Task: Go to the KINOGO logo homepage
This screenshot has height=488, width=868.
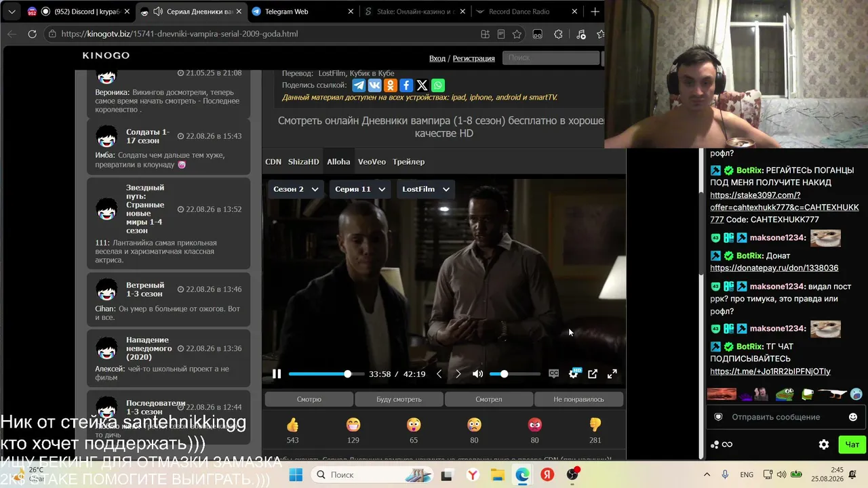Action: pyautogui.click(x=106, y=56)
